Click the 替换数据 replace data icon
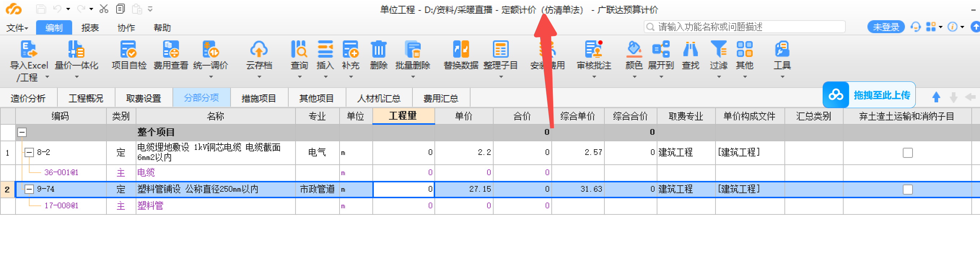Viewport: 980px width, 253px height. (x=461, y=49)
